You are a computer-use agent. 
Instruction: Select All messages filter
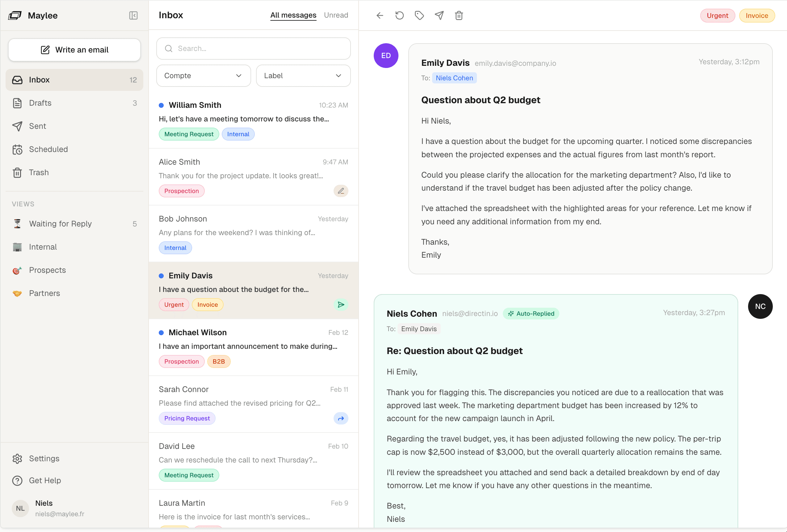click(293, 15)
